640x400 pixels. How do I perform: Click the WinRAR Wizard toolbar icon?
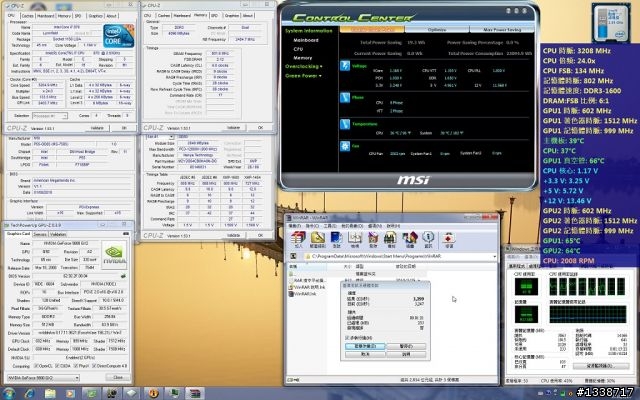point(410,240)
